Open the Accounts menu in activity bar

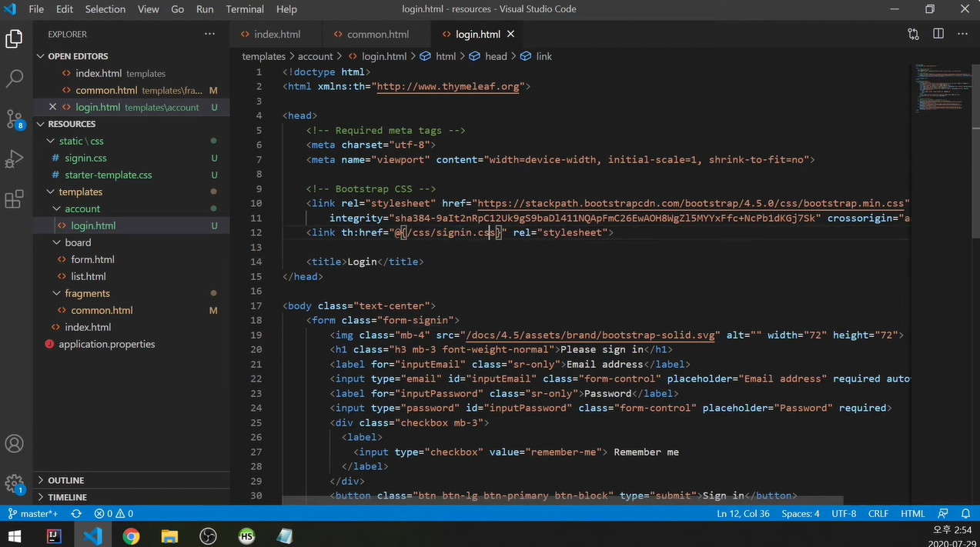point(14,444)
